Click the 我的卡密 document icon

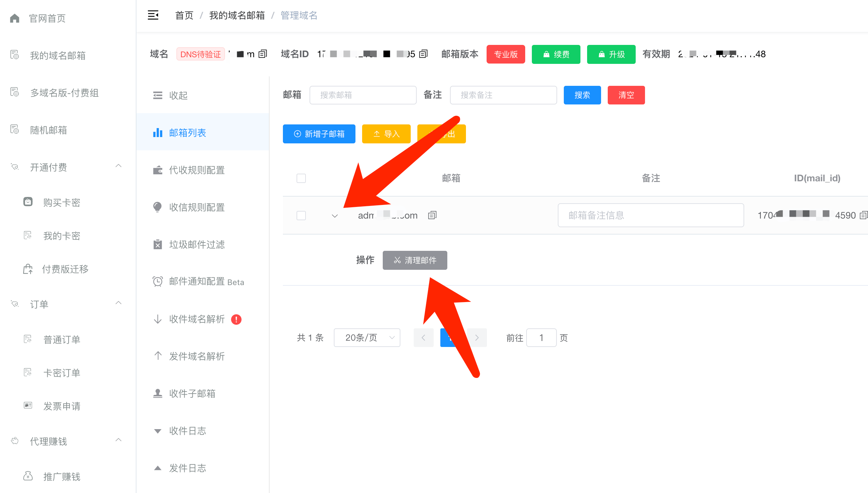pos(28,235)
